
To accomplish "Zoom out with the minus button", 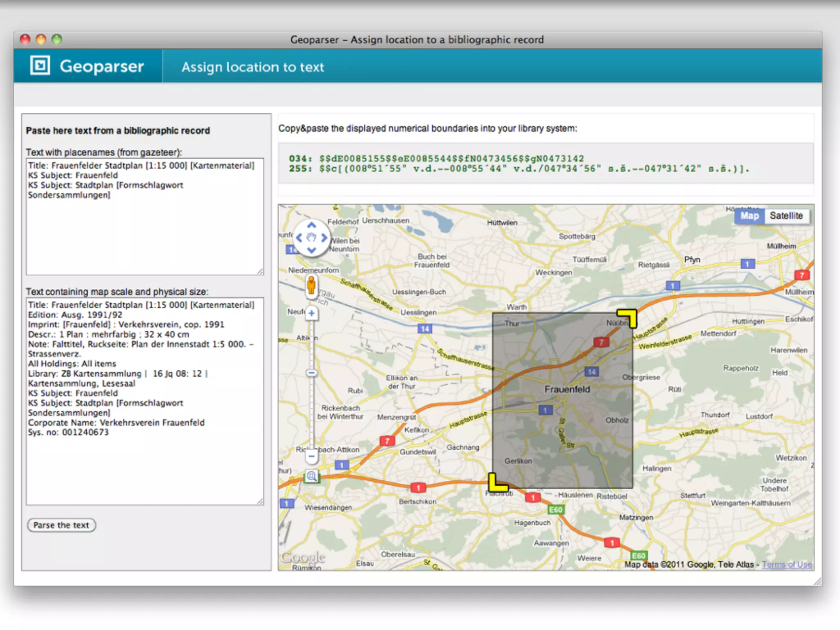I will (312, 456).
